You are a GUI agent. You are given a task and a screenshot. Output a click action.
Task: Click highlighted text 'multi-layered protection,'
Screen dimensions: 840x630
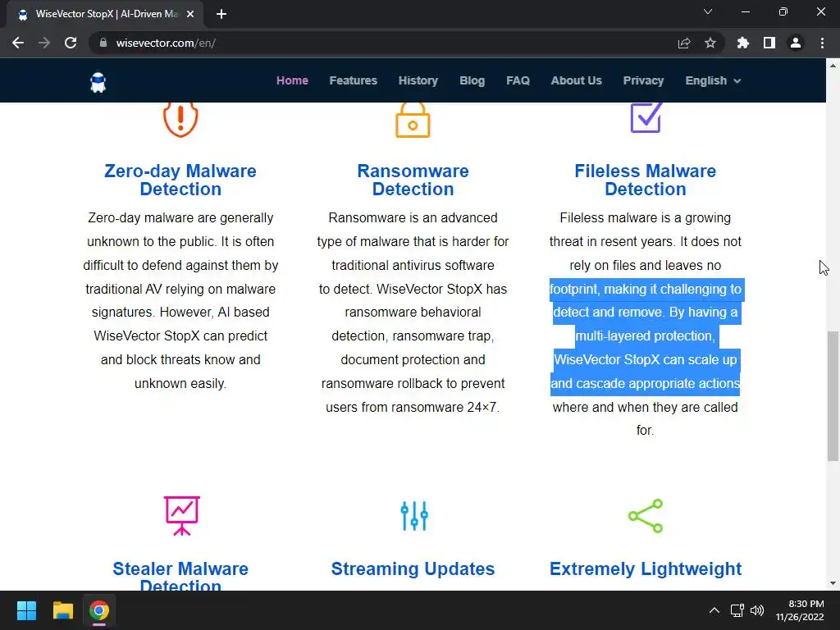coord(646,336)
